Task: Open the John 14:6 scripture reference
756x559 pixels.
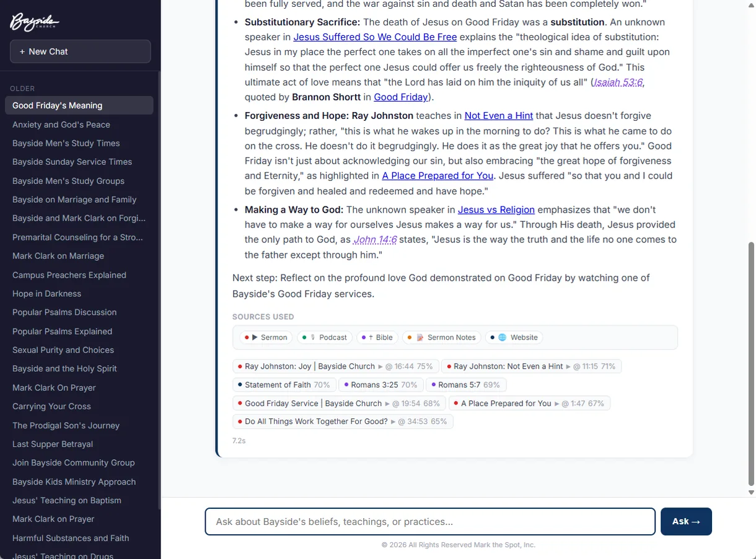Action: pyautogui.click(x=375, y=239)
